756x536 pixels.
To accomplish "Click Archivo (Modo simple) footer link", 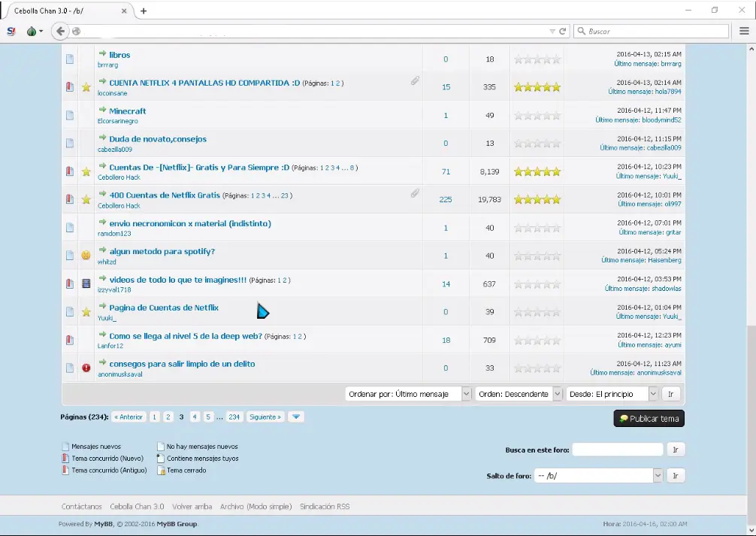I will click(256, 507).
